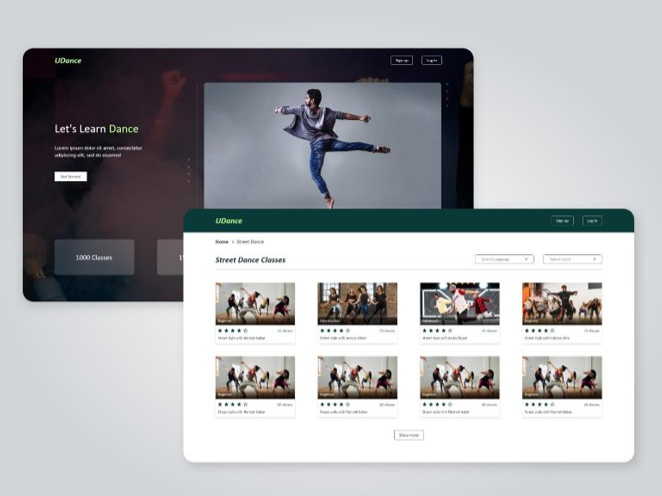Click Sign up in the green header
Viewport: 662px width, 496px height.
point(562,221)
